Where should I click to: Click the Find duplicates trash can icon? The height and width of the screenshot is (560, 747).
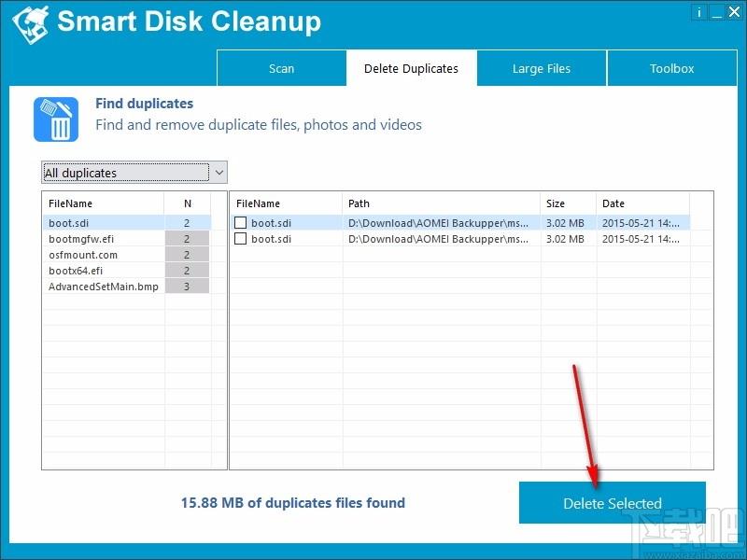(56, 119)
